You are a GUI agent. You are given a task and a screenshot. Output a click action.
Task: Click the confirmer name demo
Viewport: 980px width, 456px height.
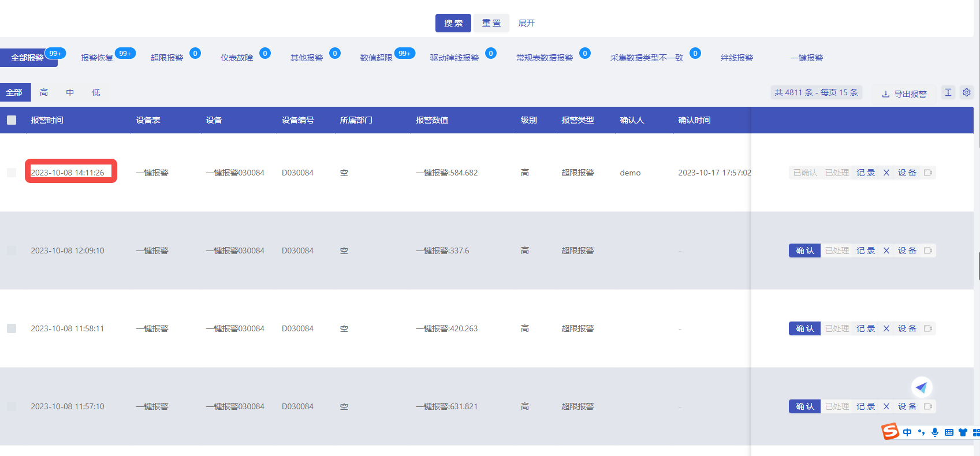[630, 173]
